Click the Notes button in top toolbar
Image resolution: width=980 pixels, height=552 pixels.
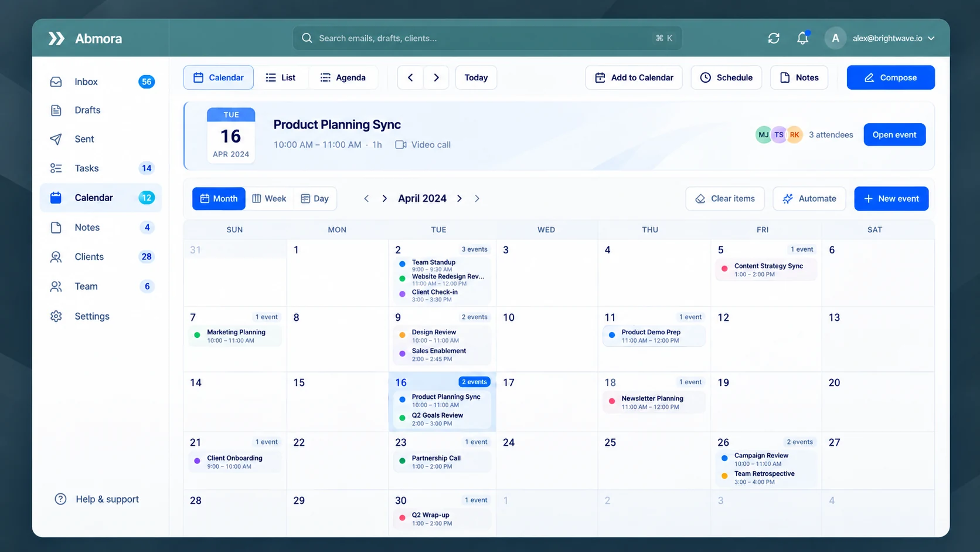pyautogui.click(x=799, y=77)
